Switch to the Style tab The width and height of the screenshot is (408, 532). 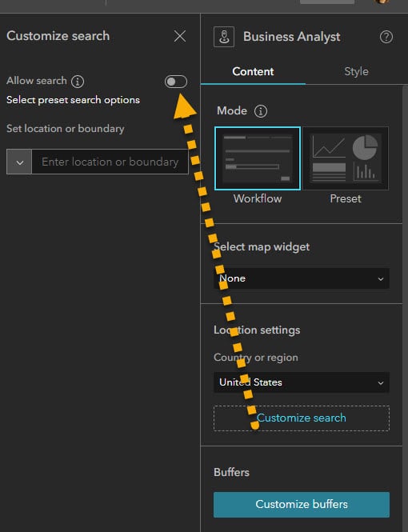[356, 71]
